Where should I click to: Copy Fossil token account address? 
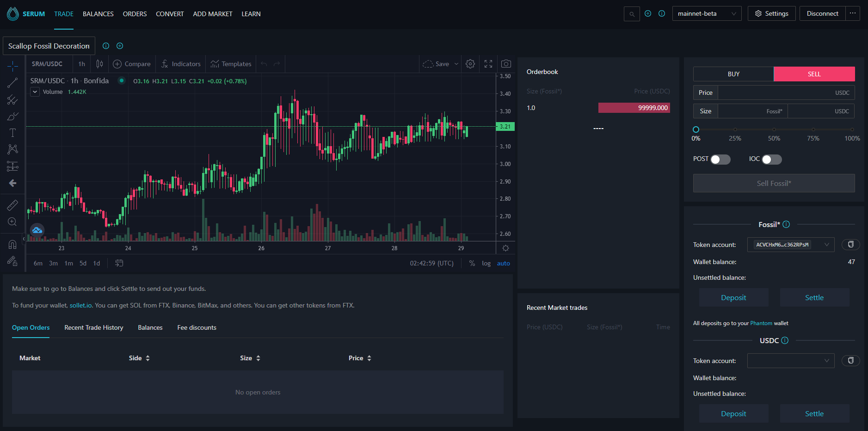[x=850, y=244]
